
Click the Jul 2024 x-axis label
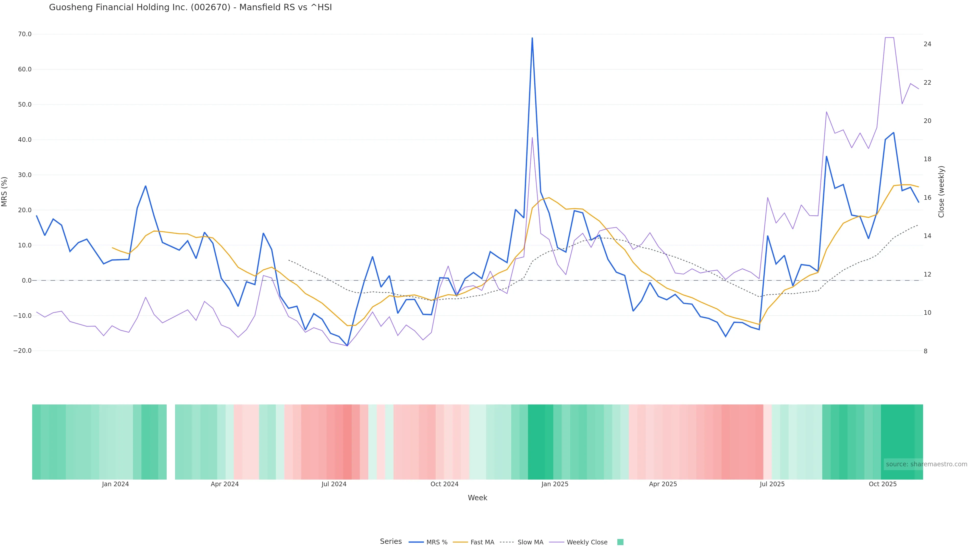(334, 484)
